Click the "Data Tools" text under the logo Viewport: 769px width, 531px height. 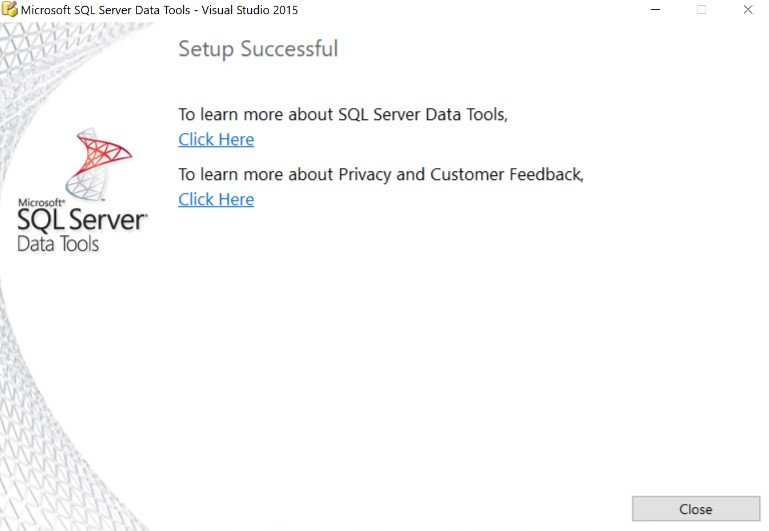(x=58, y=243)
